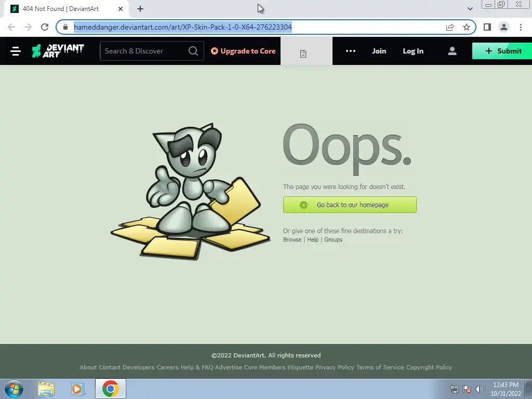Click the Action Center flag icon
Image resolution: width=532 pixels, height=399 pixels.
tap(467, 389)
